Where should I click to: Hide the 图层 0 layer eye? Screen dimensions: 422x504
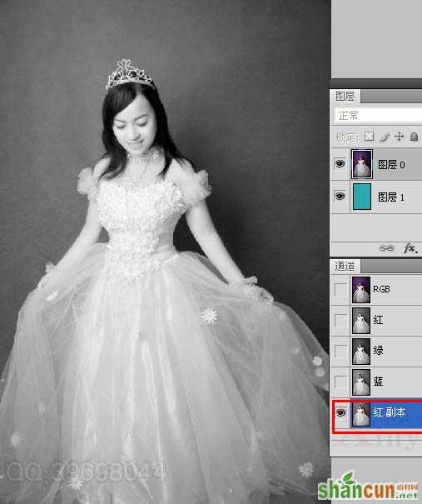(x=340, y=164)
